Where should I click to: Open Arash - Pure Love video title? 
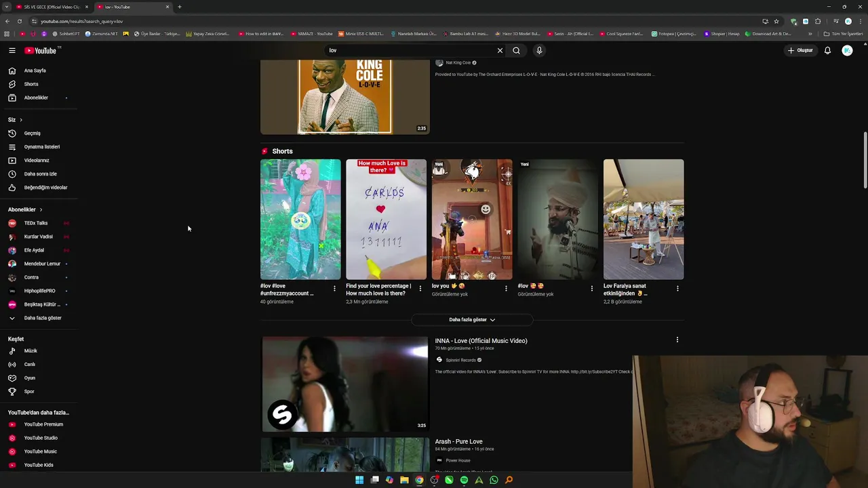tap(458, 442)
